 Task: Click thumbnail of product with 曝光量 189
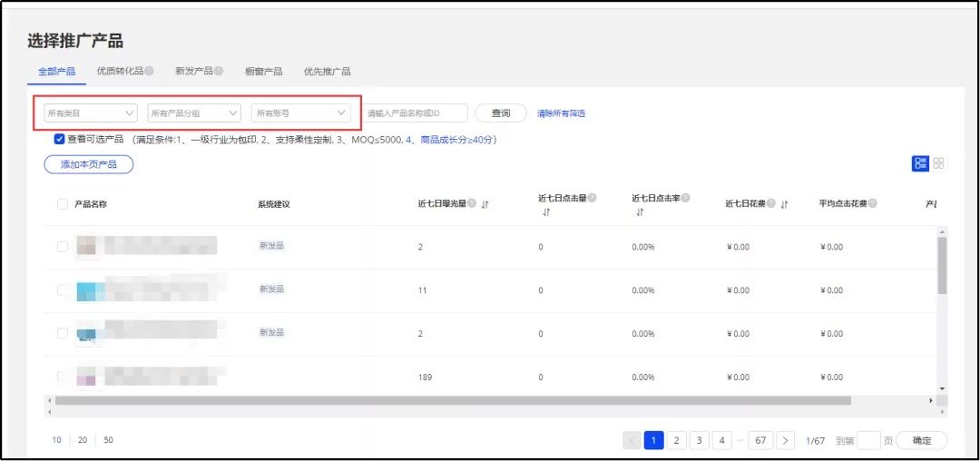[86, 377]
